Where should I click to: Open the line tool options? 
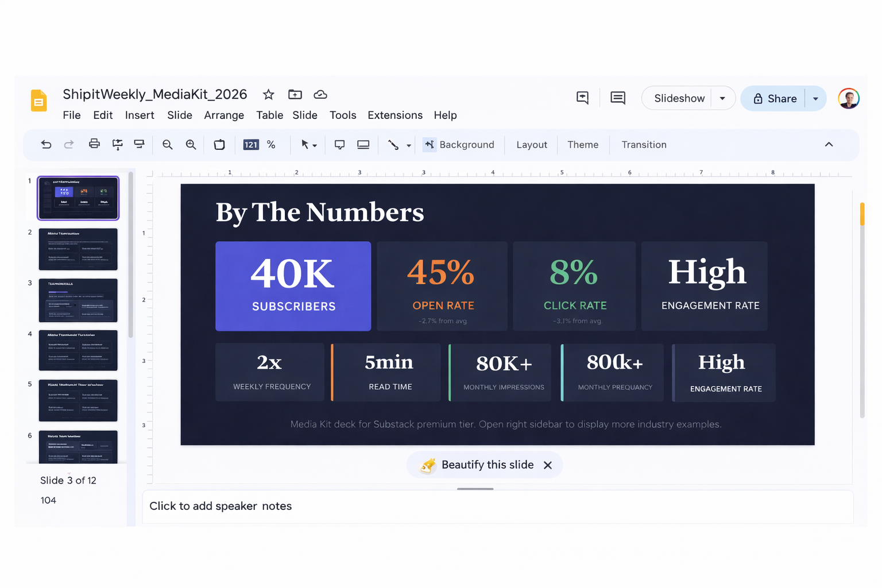[x=408, y=145]
